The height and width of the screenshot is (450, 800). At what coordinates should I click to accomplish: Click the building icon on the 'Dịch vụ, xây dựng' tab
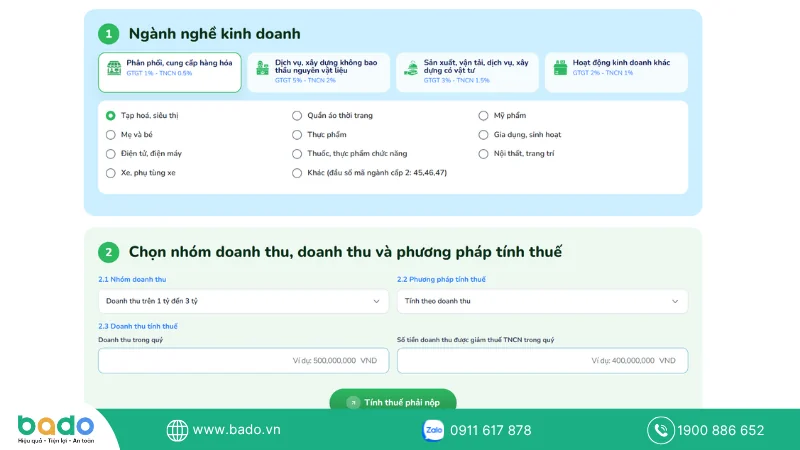click(262, 68)
